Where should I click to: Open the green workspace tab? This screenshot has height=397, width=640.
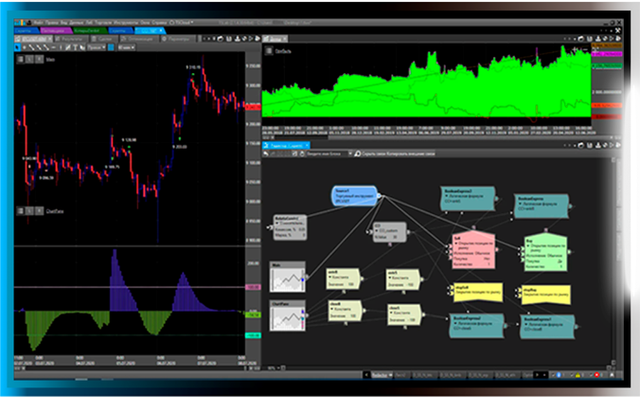[x=90, y=31]
